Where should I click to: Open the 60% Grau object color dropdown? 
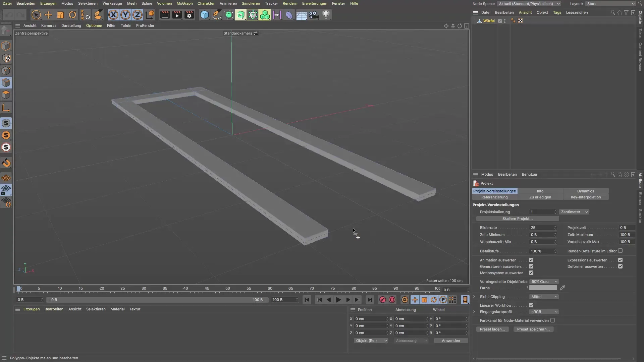coord(544,282)
